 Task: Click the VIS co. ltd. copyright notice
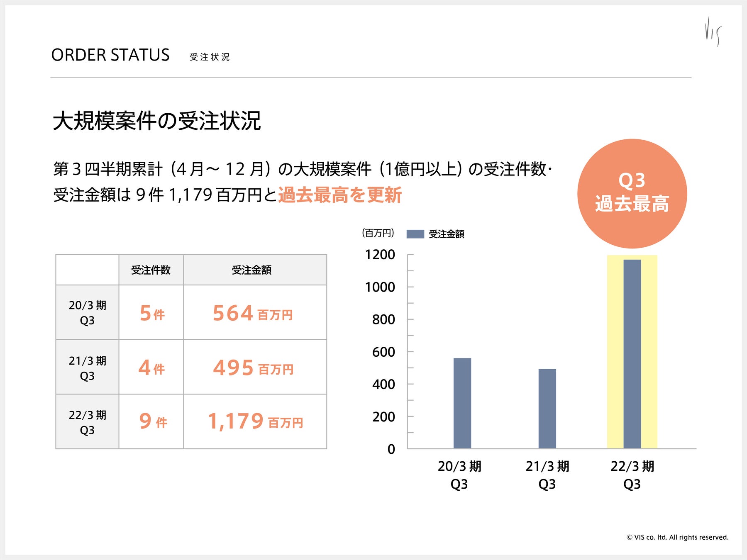(x=677, y=537)
